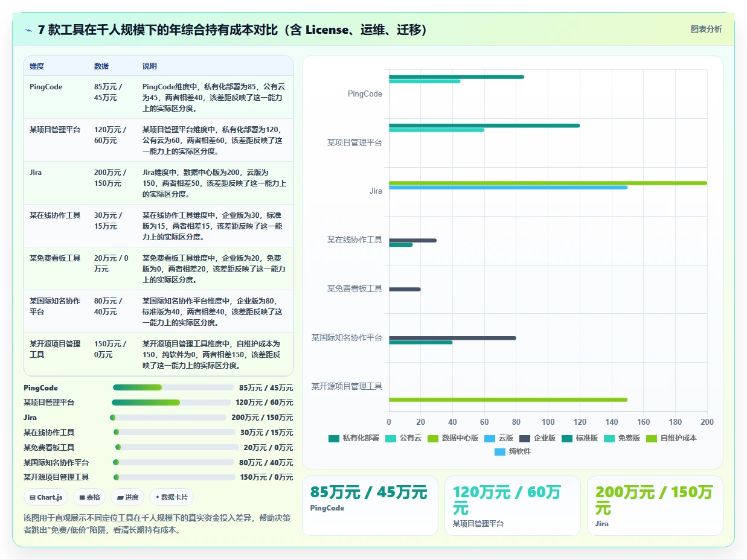Image resolution: width=747 pixels, height=560 pixels.
Task: Click the 某免费看板工具 企业版 chart bar
Action: tap(405, 290)
